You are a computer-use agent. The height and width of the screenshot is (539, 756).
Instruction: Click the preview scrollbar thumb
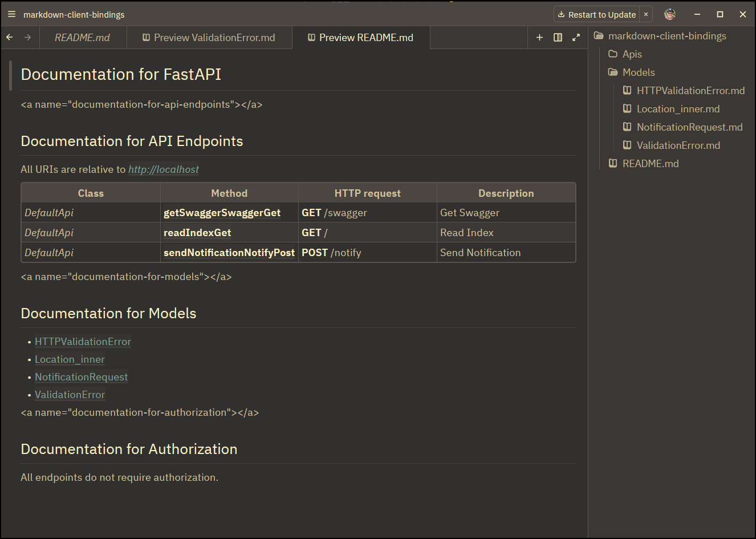pyautogui.click(x=10, y=75)
